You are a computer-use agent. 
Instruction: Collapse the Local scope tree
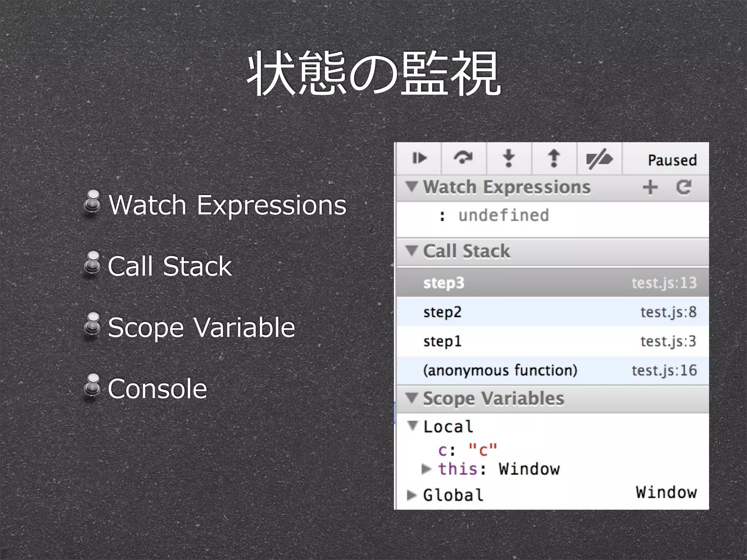pyautogui.click(x=413, y=425)
